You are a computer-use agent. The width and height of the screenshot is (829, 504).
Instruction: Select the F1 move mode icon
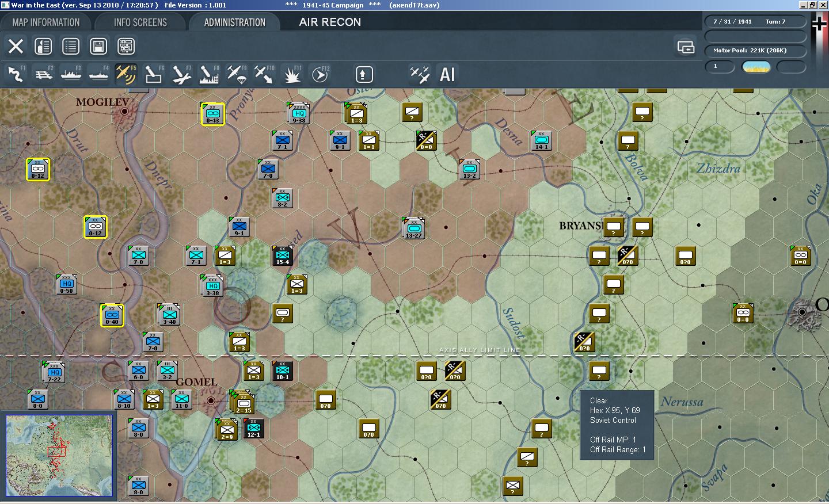(x=16, y=74)
